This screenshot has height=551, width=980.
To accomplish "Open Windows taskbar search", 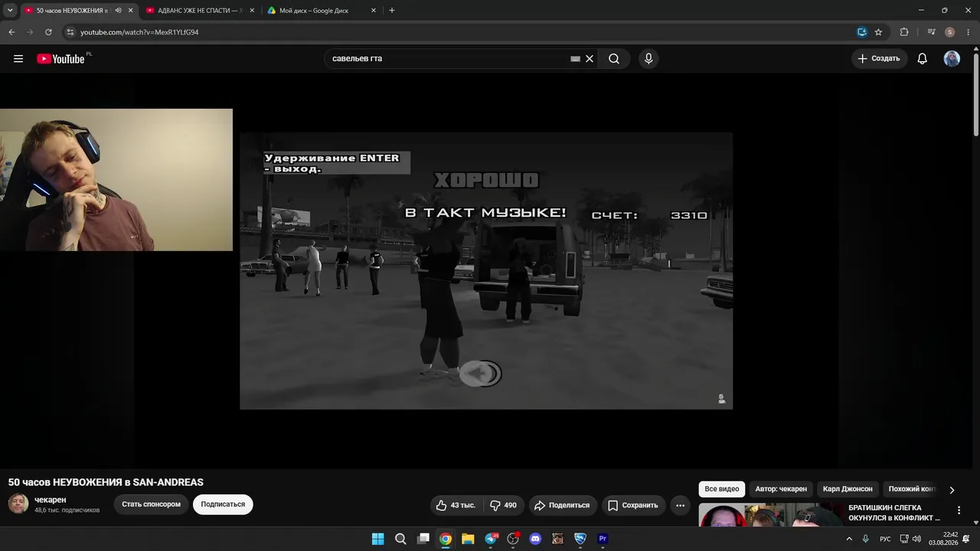I will (x=400, y=539).
